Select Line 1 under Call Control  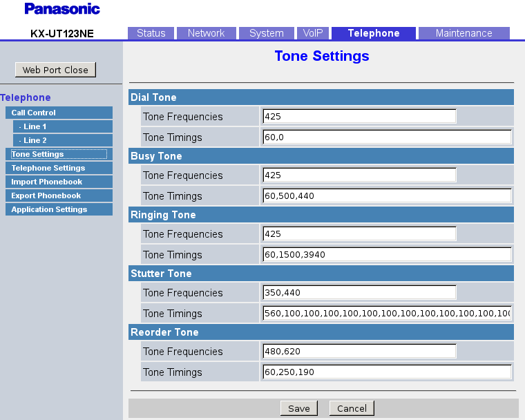coord(62,126)
